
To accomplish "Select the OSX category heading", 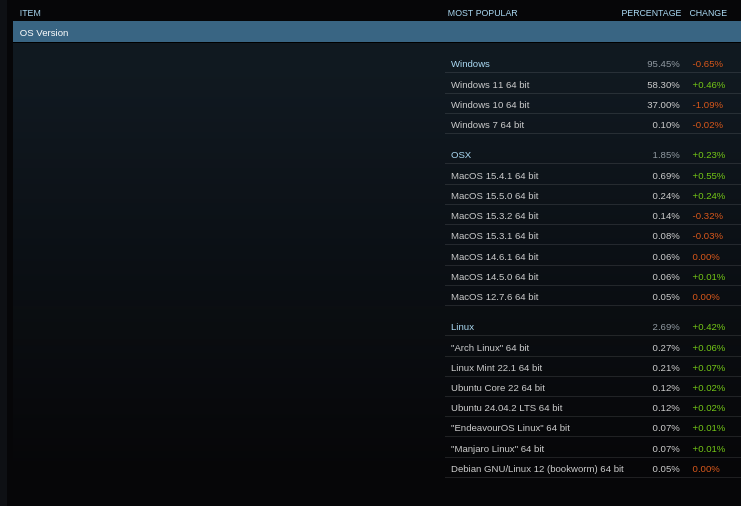I will click(x=461, y=155).
